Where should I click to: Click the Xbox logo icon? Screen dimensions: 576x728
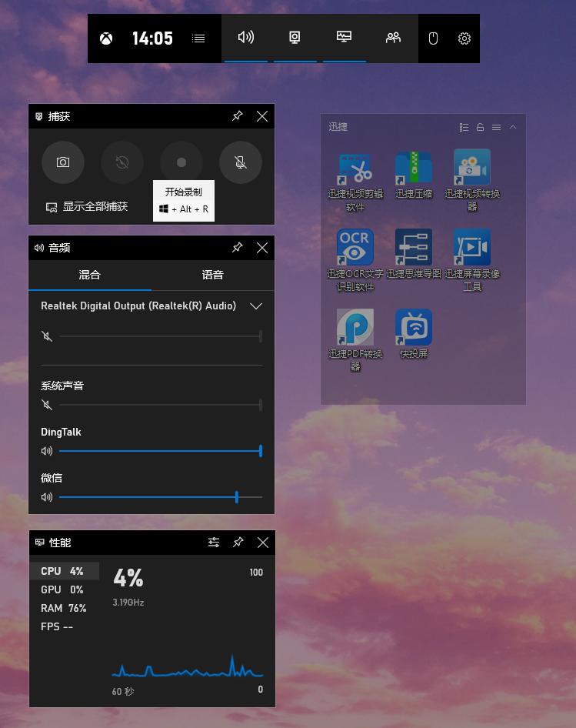(x=106, y=38)
